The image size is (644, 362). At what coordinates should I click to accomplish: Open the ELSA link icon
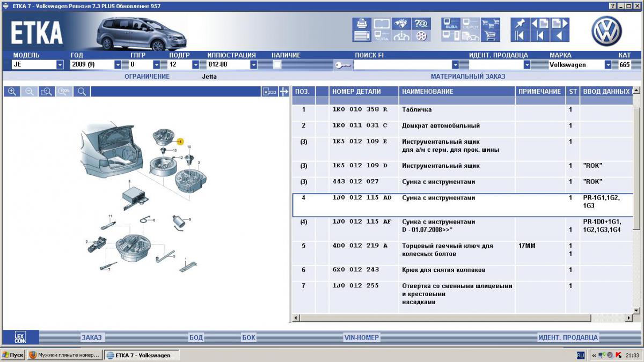pos(451,24)
